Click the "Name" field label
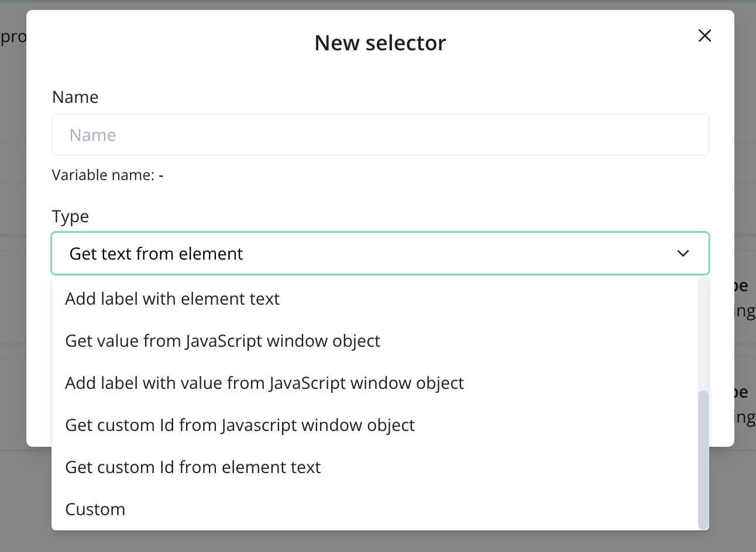 75,97
